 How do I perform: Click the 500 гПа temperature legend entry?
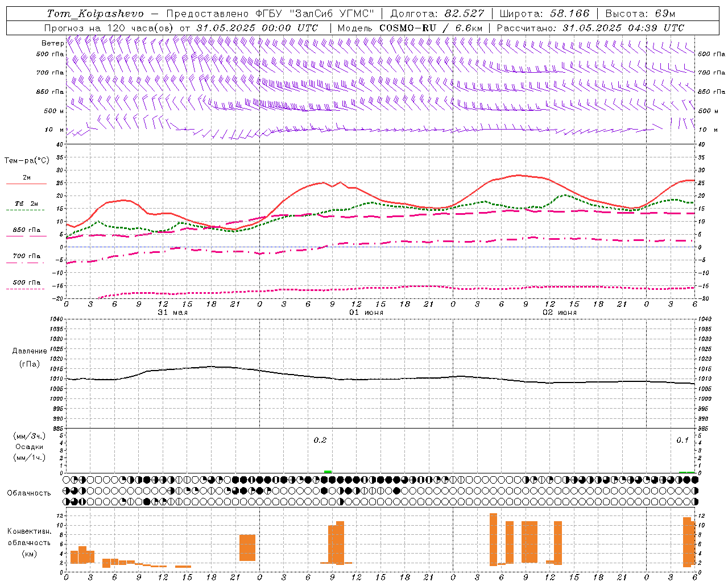click(x=26, y=282)
